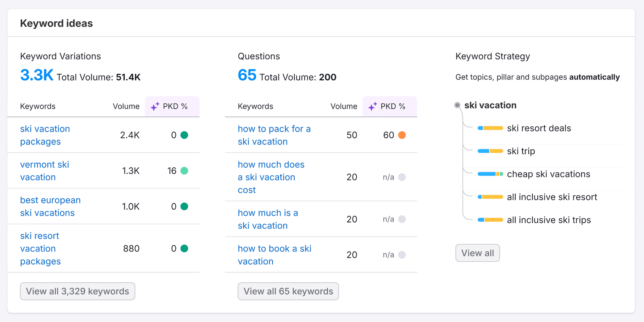Click the intent bar beside ski trip

click(x=490, y=151)
